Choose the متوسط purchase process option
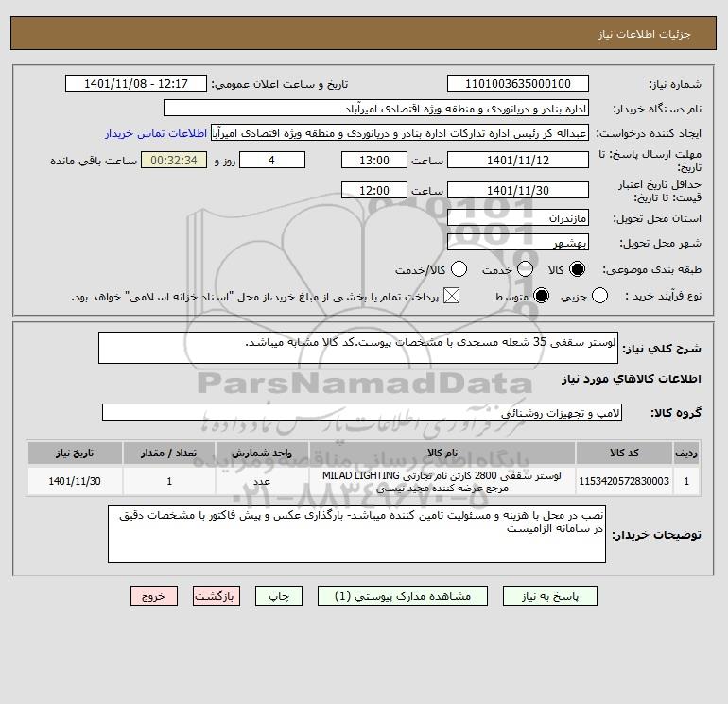 [542, 296]
